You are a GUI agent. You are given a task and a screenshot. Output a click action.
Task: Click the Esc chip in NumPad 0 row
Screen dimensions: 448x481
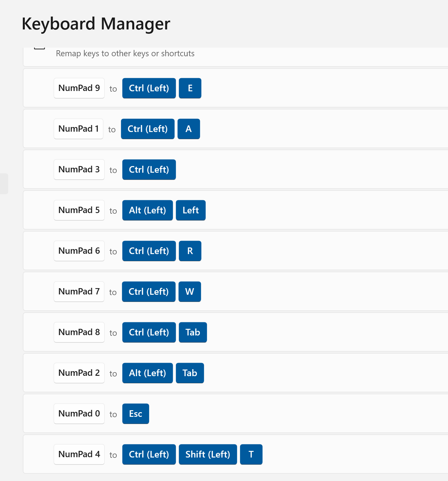[x=136, y=414]
